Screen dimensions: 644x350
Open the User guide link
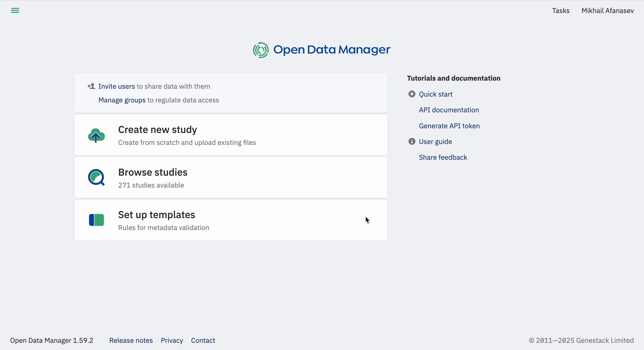coord(435,142)
